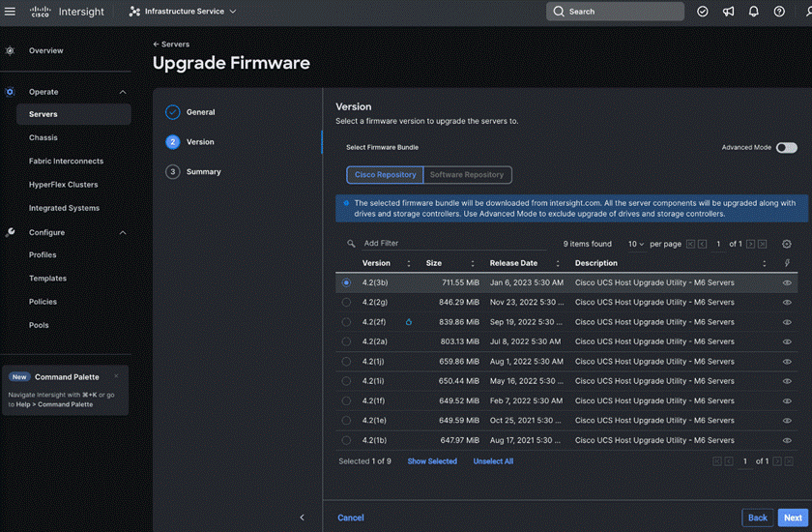Select the 4.2(1i) firmware radio button

point(346,381)
